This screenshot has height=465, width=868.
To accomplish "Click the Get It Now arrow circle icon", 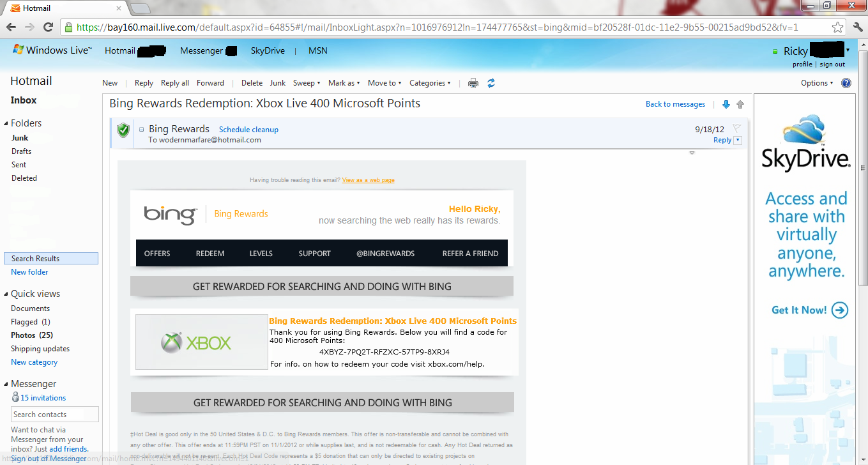I will (x=841, y=310).
